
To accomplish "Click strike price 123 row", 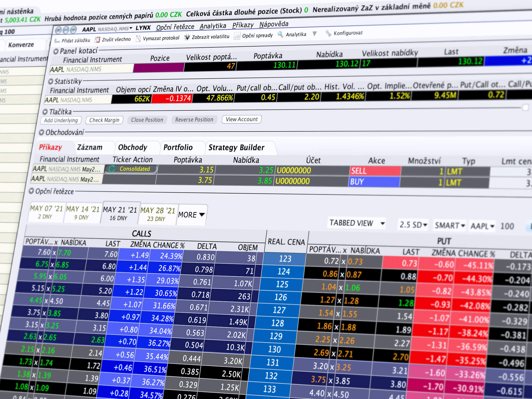I will coord(285,259).
